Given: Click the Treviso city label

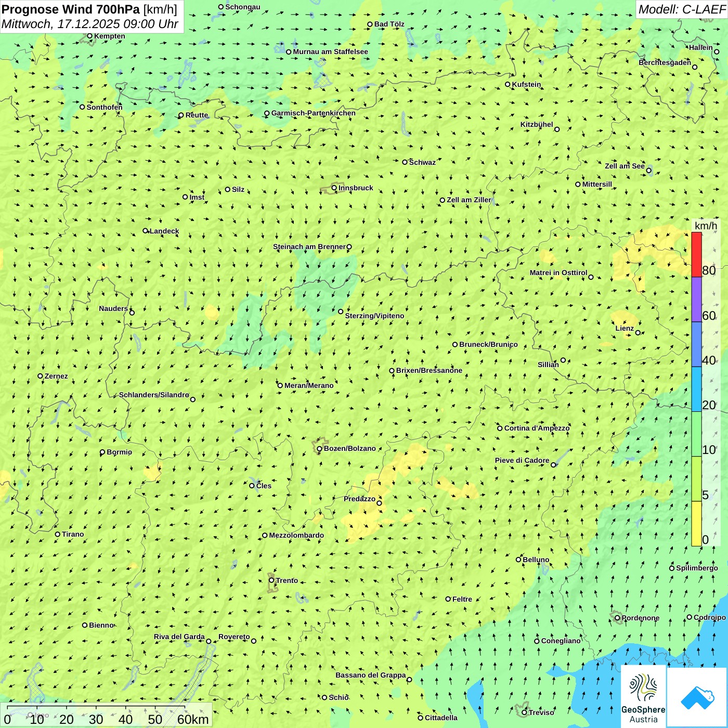Looking at the screenshot, I should point(541,712).
